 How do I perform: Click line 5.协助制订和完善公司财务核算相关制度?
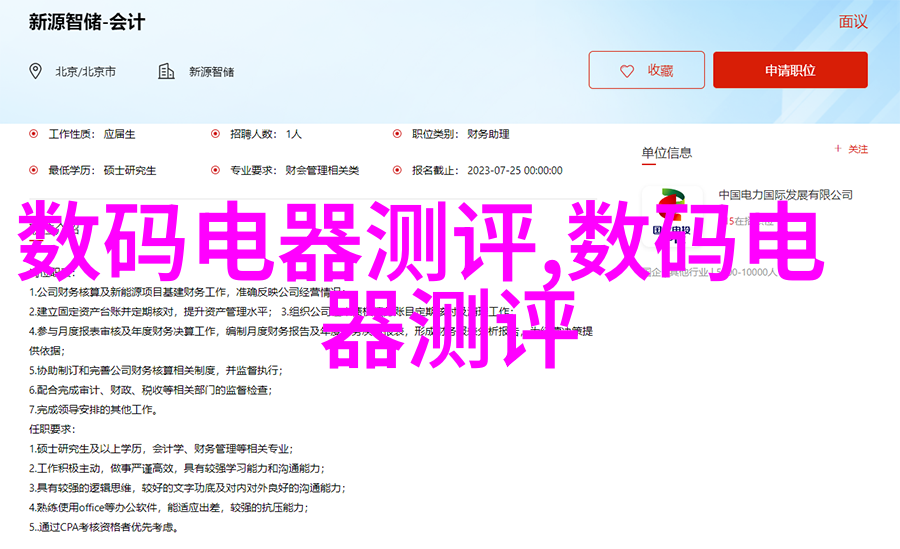coord(156,370)
